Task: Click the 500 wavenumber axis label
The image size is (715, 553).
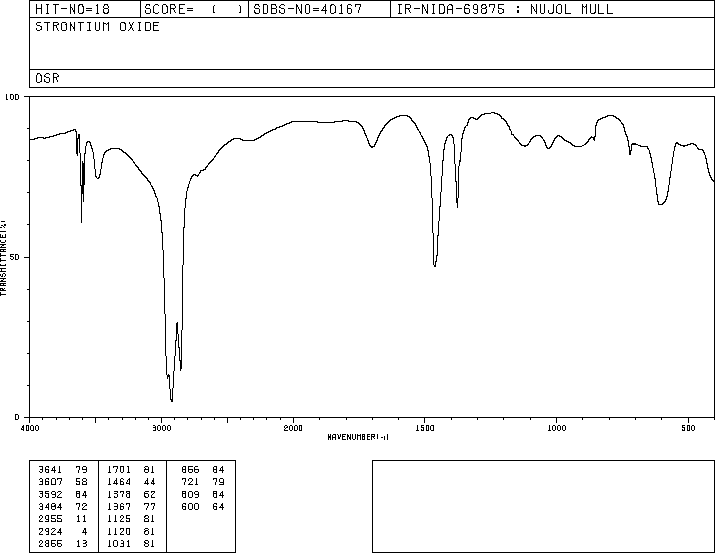Action: point(688,428)
